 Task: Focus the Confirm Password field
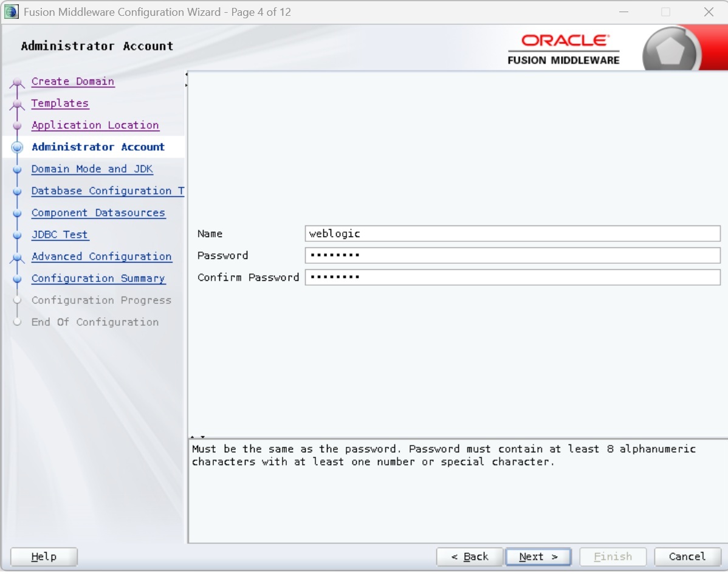coord(512,277)
